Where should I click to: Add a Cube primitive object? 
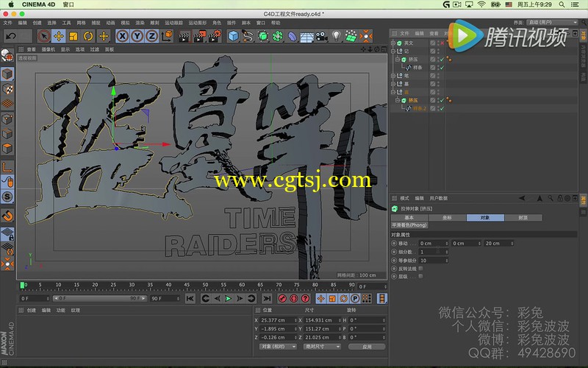233,36
